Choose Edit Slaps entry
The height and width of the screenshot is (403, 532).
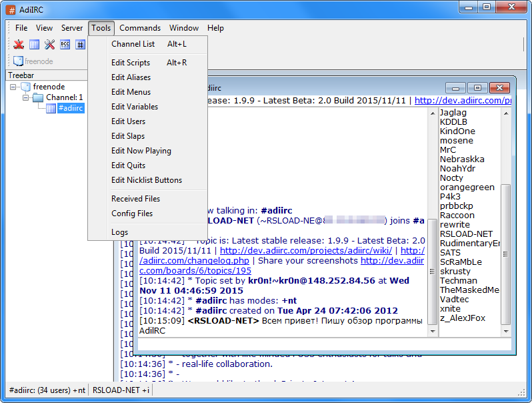pos(147,136)
